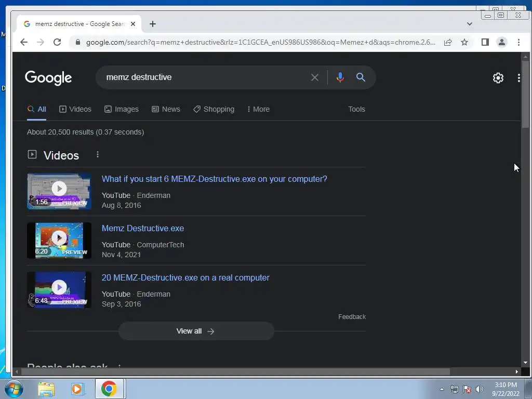Open the search Tools options
Viewport: 532px width, 399px height.
356,109
